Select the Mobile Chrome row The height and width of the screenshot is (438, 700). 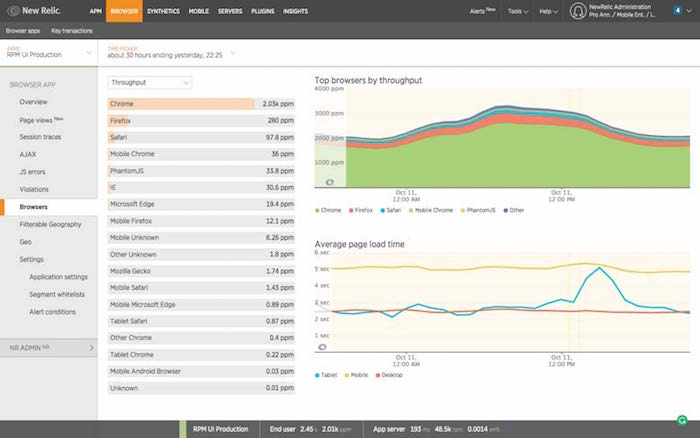201,154
